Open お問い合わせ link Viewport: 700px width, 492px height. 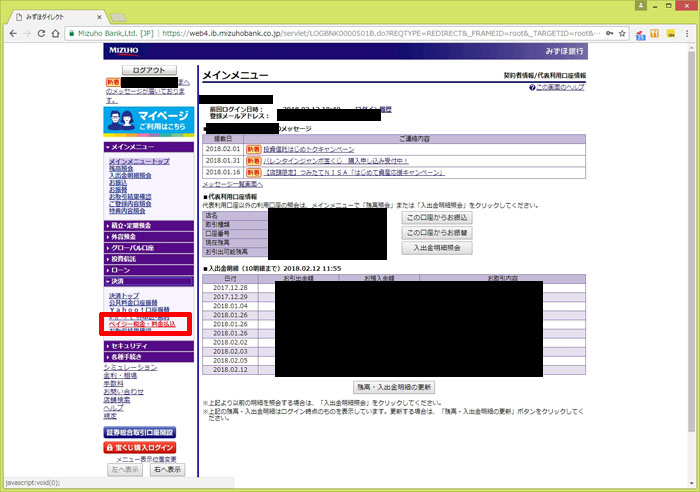click(124, 392)
